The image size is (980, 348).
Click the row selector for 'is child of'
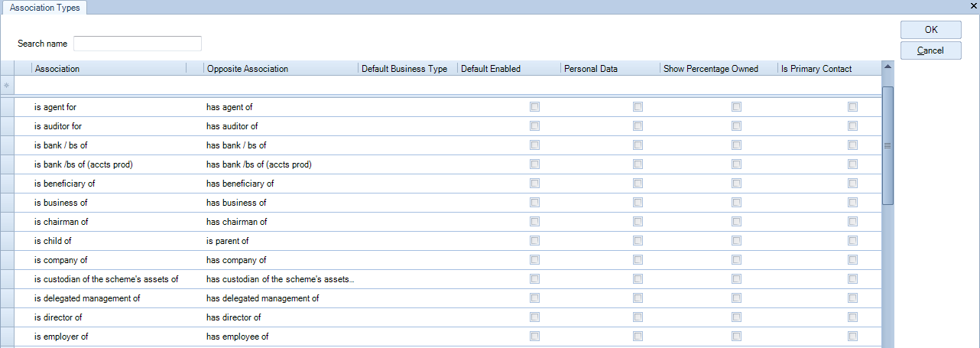point(7,241)
